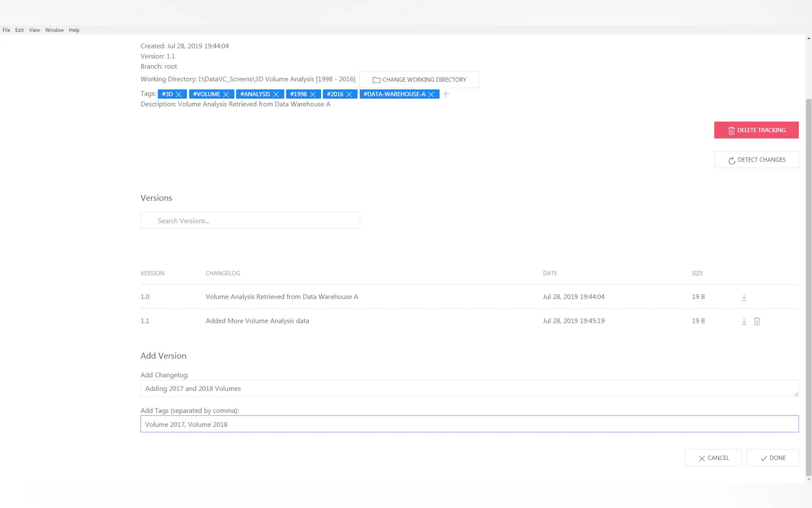Select the #VOLUME tag label
This screenshot has height=508, width=812.
(207, 94)
